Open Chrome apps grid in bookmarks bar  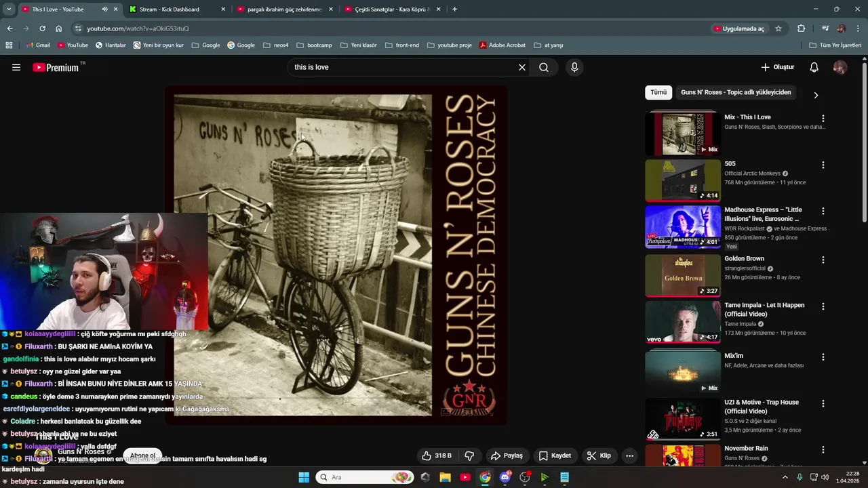[9, 45]
